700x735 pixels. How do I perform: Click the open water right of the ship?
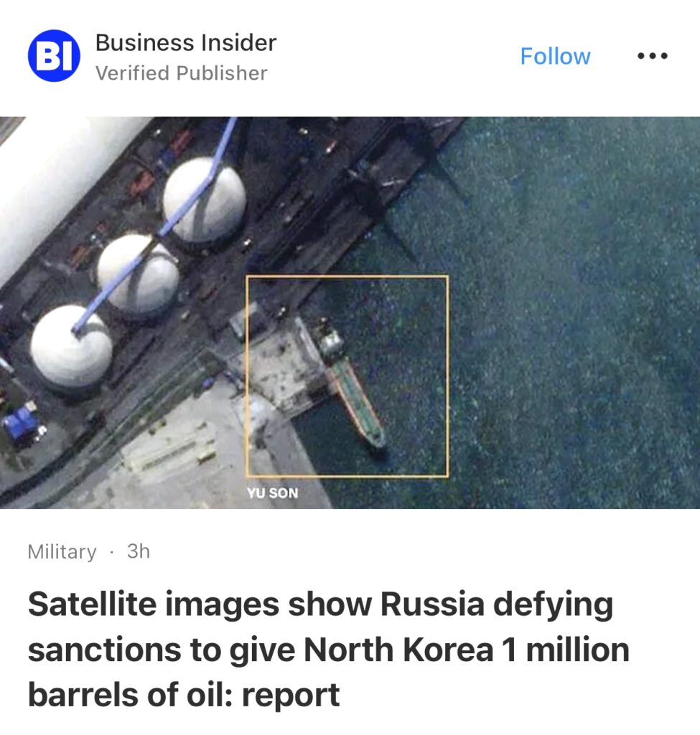click(563, 352)
